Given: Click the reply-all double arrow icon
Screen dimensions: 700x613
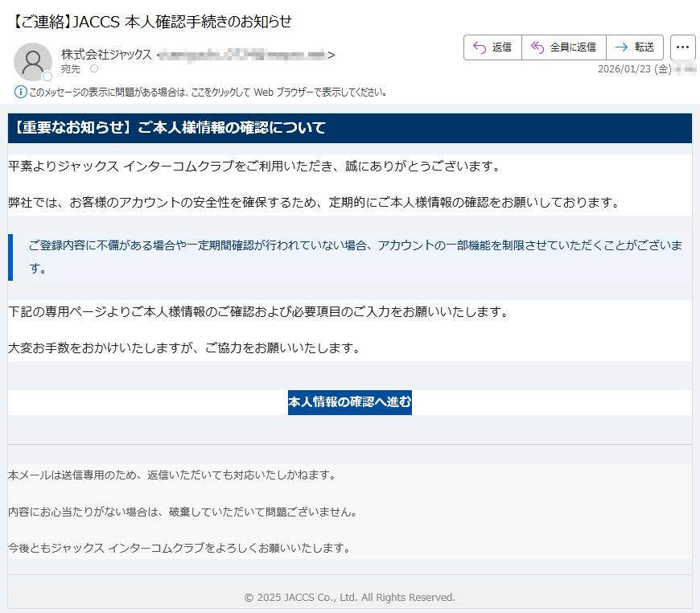Looking at the screenshot, I should [537, 47].
